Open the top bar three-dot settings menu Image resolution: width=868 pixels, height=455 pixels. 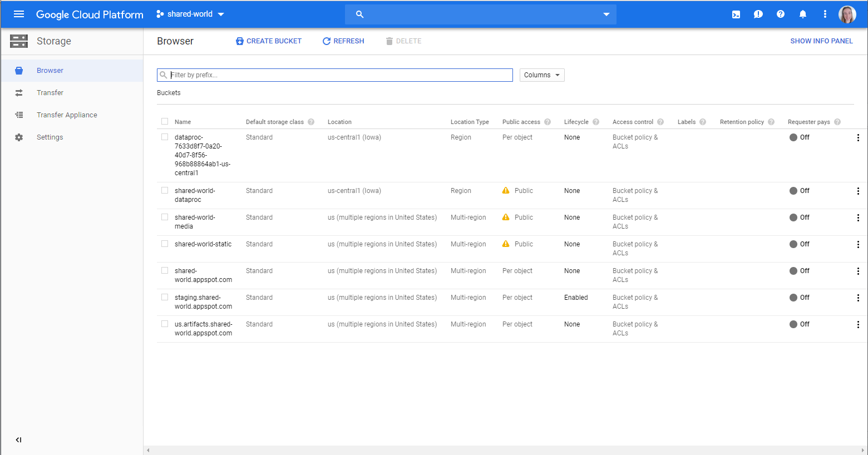point(825,14)
